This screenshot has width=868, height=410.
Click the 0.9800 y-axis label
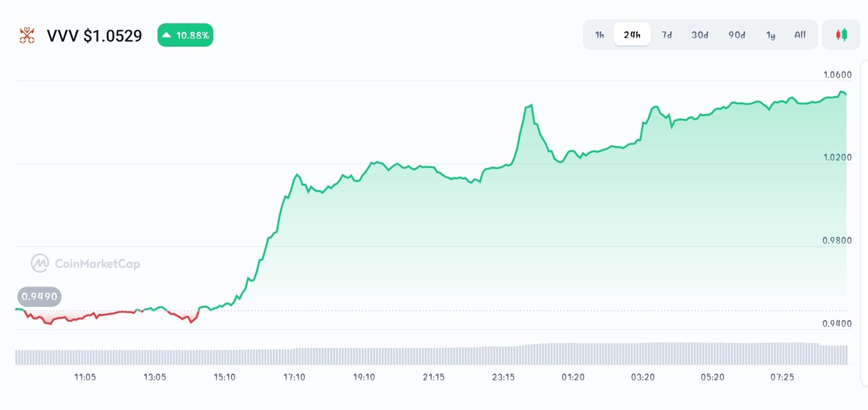pyautogui.click(x=837, y=240)
